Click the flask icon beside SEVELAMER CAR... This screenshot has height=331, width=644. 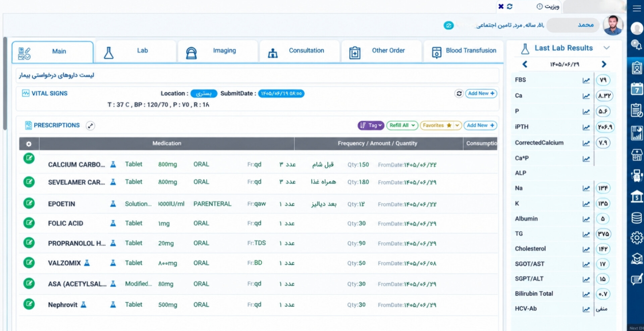click(x=113, y=182)
